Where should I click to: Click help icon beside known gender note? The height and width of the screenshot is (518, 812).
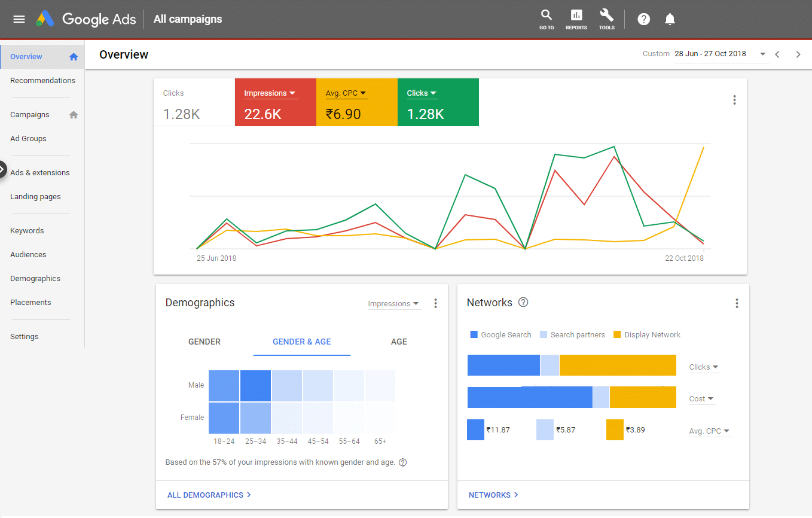pyautogui.click(x=402, y=462)
